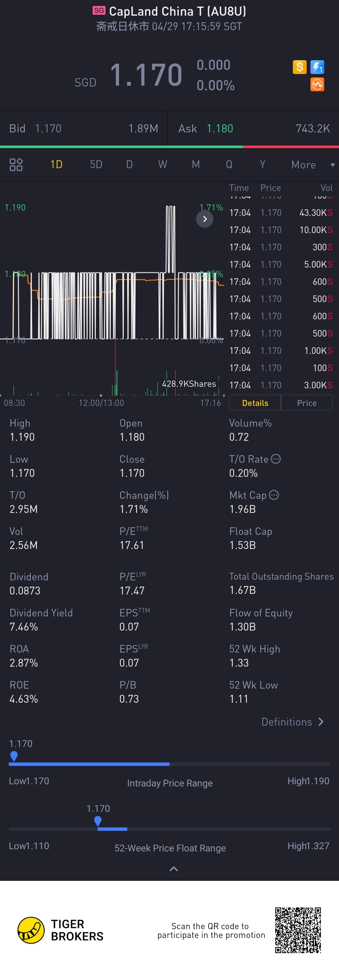Open the More periods dropdown
The image size is (339, 980).
313,165
